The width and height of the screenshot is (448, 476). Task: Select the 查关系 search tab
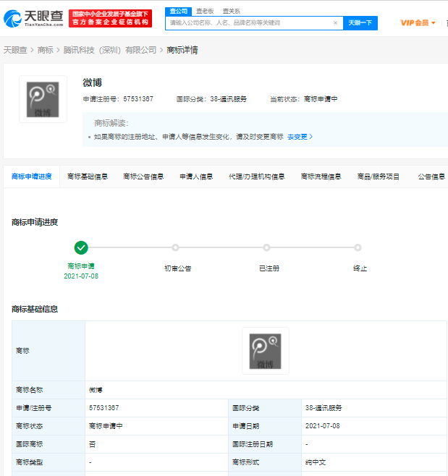click(232, 11)
